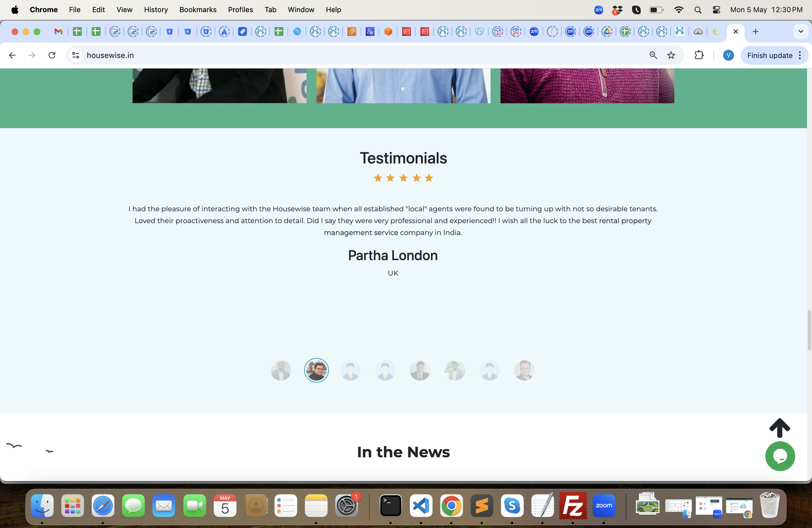Open Visual Studio Code from the Dock
812x528 pixels.
point(421,505)
